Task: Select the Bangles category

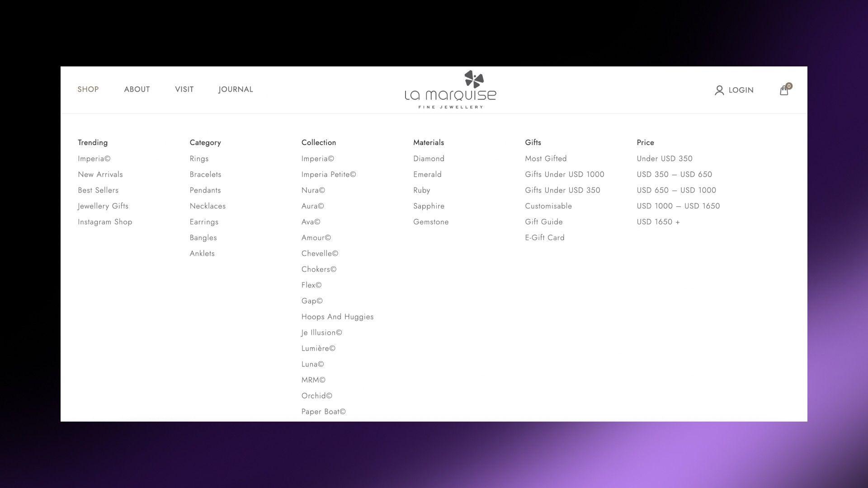Action: tap(203, 238)
